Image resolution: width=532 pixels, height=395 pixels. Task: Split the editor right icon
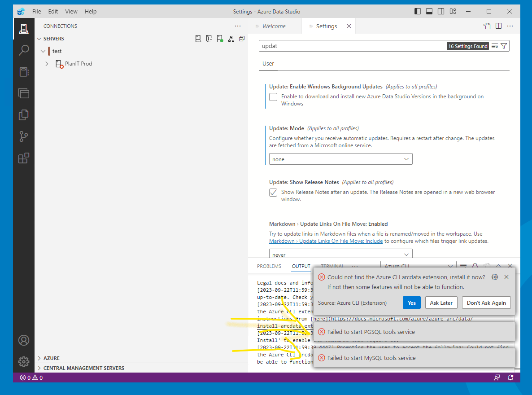point(498,26)
